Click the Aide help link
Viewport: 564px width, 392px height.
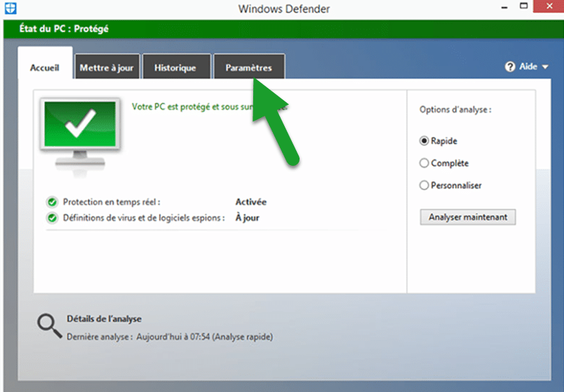point(528,67)
